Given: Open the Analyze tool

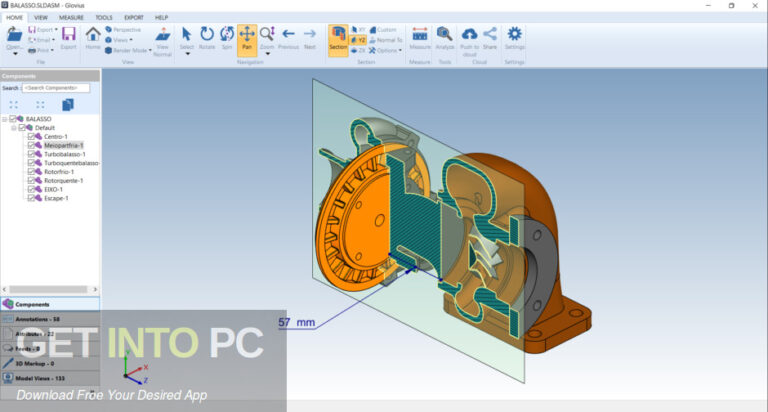Looking at the screenshot, I should pyautogui.click(x=444, y=34).
